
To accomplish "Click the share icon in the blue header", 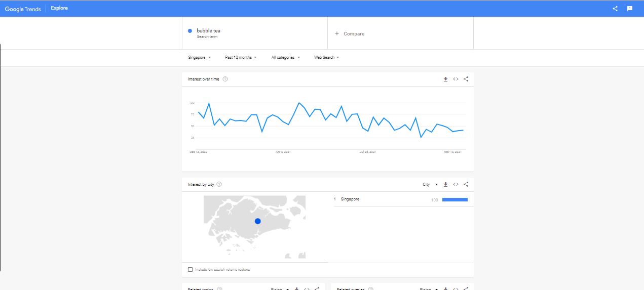I will 615,9.
